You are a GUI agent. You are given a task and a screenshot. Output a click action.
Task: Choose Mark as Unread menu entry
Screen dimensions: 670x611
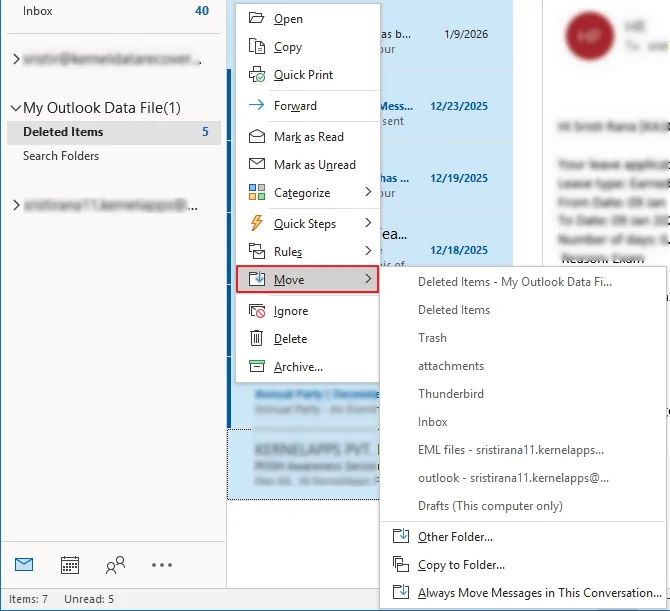pos(314,165)
